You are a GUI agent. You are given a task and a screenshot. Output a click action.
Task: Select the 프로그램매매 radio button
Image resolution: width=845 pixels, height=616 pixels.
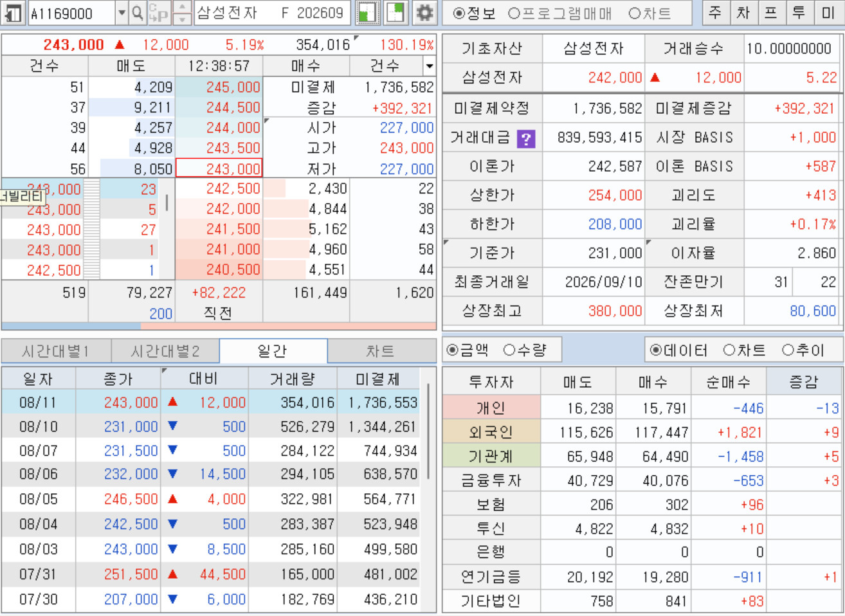click(x=514, y=14)
